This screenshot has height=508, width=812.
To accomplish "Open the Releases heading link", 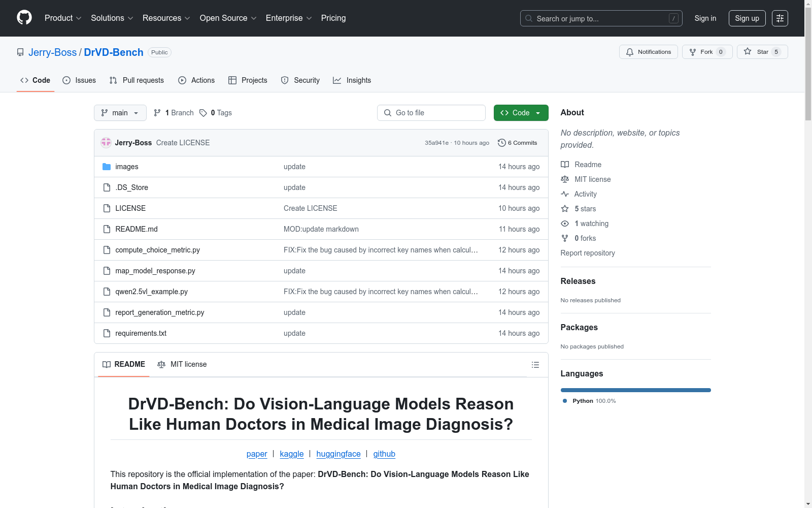I will coord(578,281).
